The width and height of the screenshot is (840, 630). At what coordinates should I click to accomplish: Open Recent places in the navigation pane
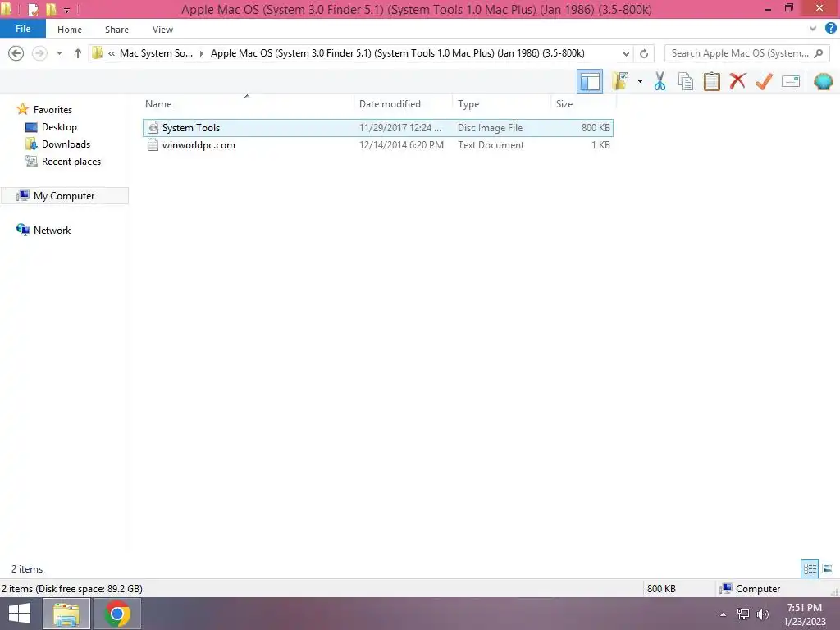click(x=71, y=162)
